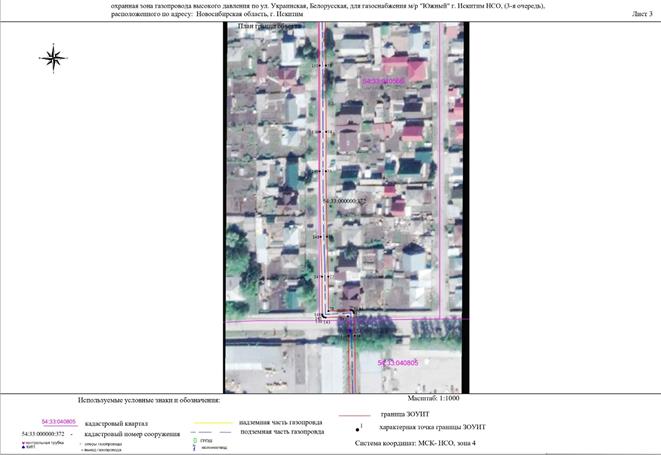
Task: Click the dashed blue line legend sample
Action: click(x=211, y=432)
